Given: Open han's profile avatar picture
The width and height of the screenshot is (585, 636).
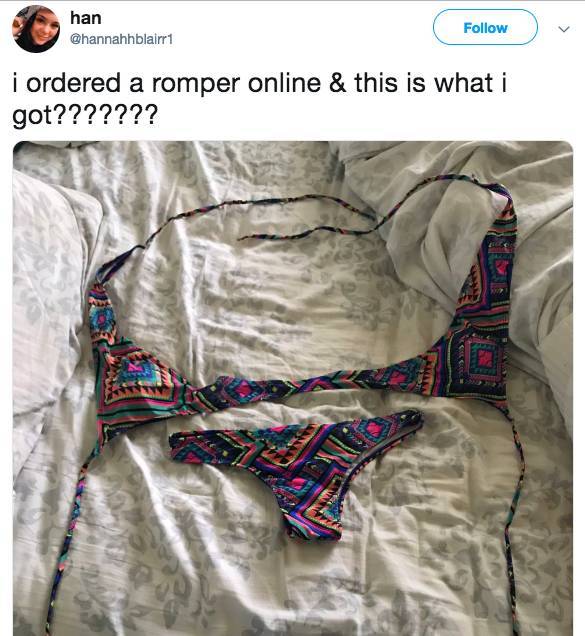Looking at the screenshot, I should click(36, 29).
